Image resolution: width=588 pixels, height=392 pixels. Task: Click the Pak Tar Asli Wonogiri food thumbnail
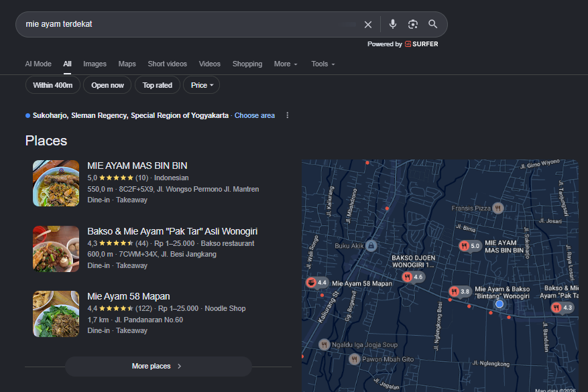[x=56, y=249]
